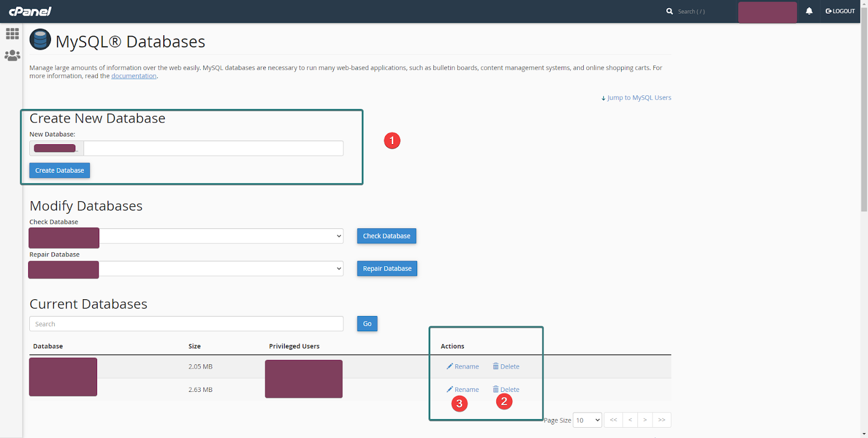Jump to MySQL Users link

pos(636,98)
